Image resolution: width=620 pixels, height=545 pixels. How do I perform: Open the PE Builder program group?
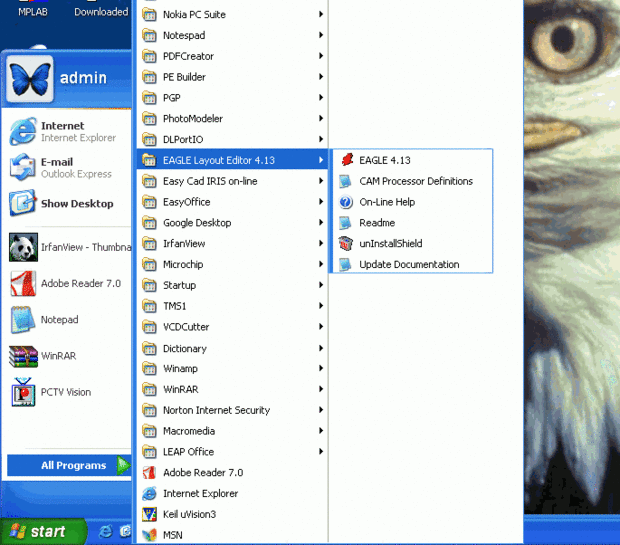click(232, 77)
